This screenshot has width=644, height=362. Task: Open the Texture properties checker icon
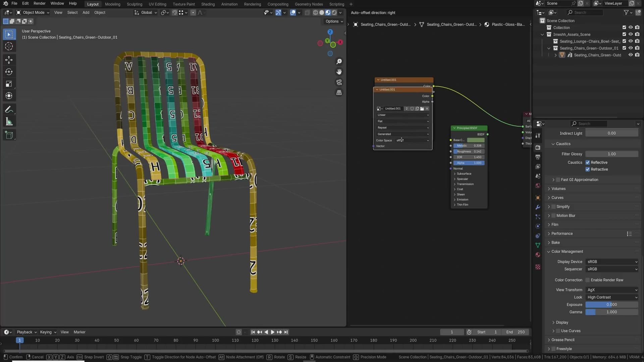click(538, 267)
